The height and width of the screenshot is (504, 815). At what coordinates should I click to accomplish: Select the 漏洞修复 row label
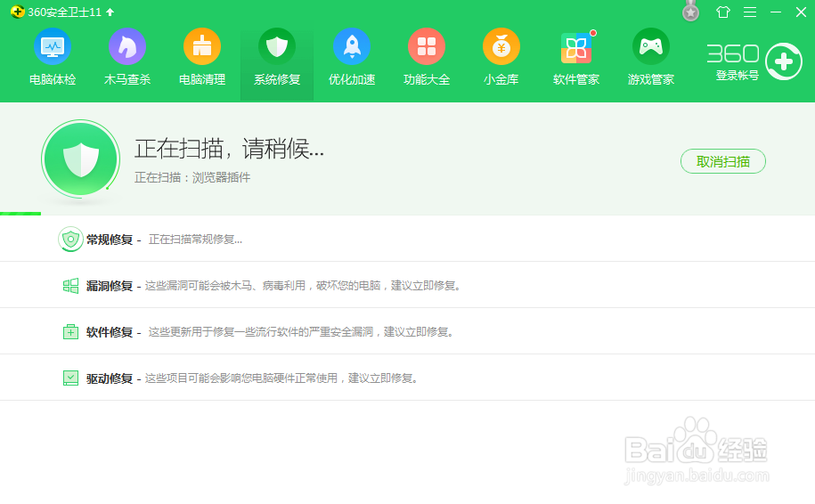(x=110, y=286)
